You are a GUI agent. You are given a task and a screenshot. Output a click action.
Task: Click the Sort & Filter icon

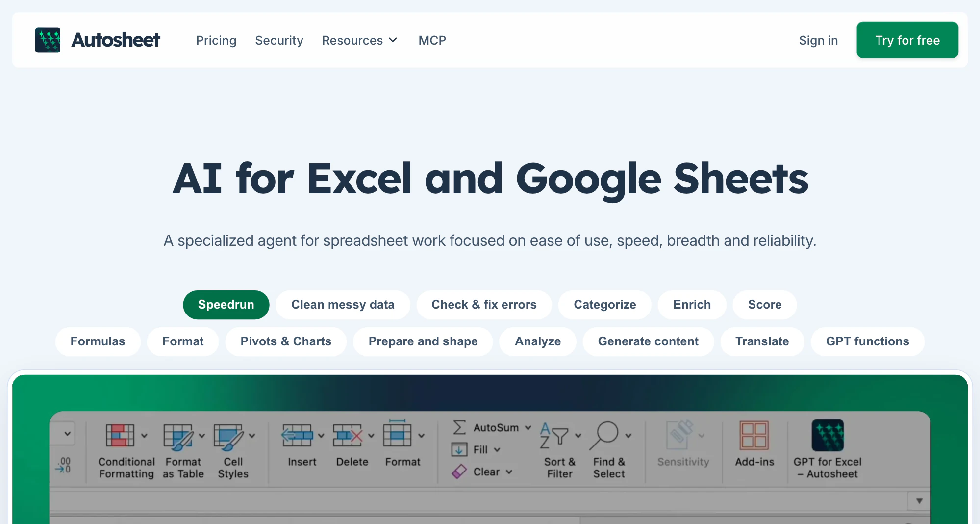tap(554, 436)
